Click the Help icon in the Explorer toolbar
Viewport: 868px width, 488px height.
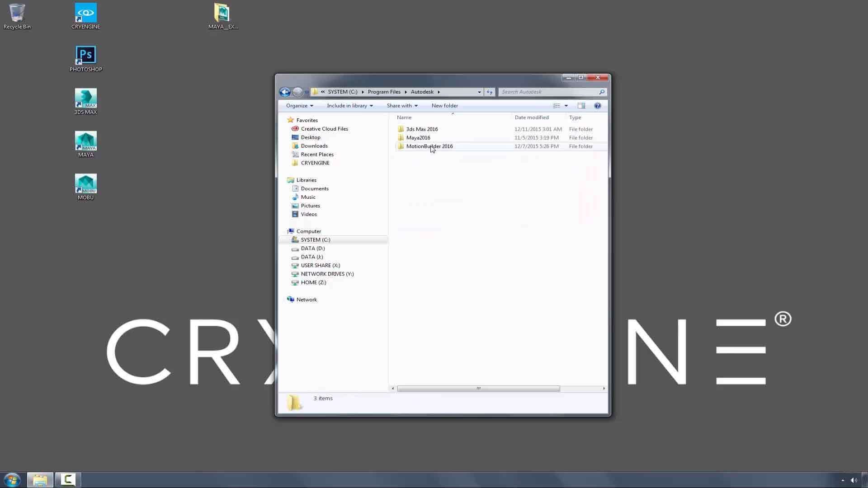[x=597, y=105]
